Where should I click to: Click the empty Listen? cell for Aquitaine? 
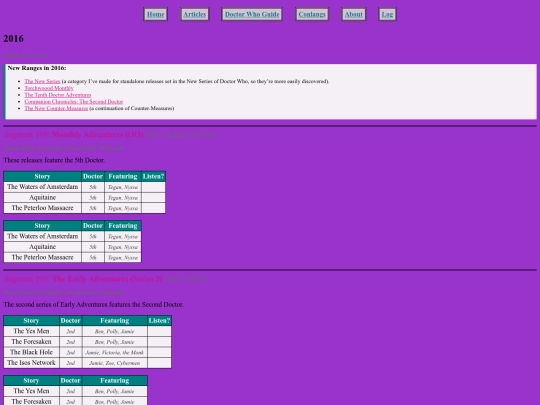tap(154, 197)
